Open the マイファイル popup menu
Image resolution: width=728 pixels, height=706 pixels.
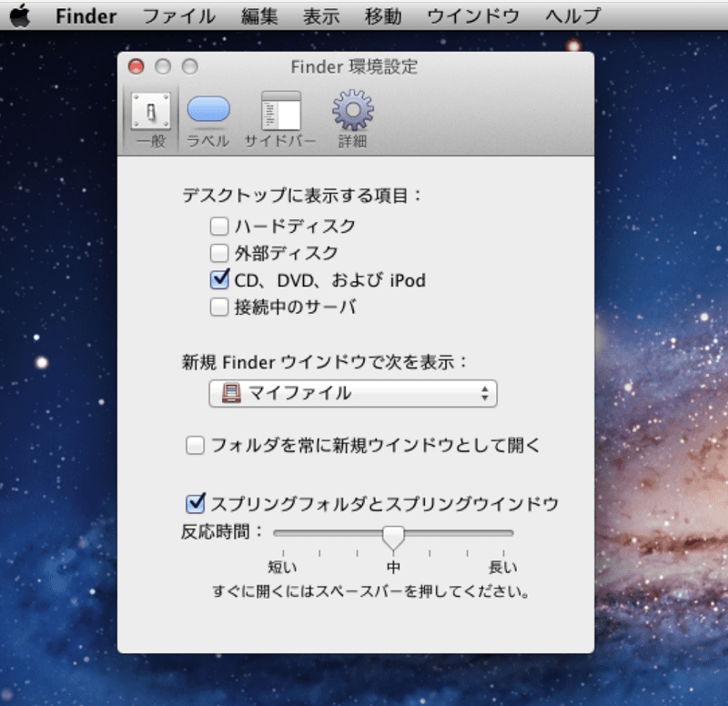click(x=353, y=394)
